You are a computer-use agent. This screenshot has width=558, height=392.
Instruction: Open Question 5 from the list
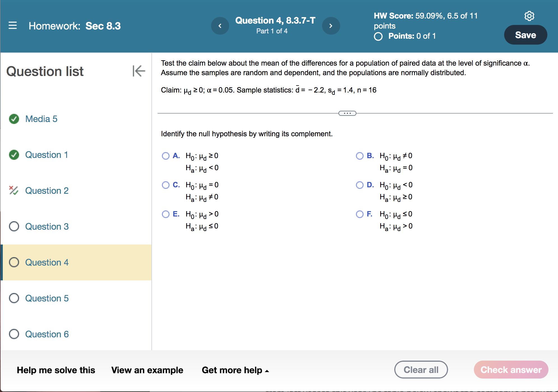47,298
